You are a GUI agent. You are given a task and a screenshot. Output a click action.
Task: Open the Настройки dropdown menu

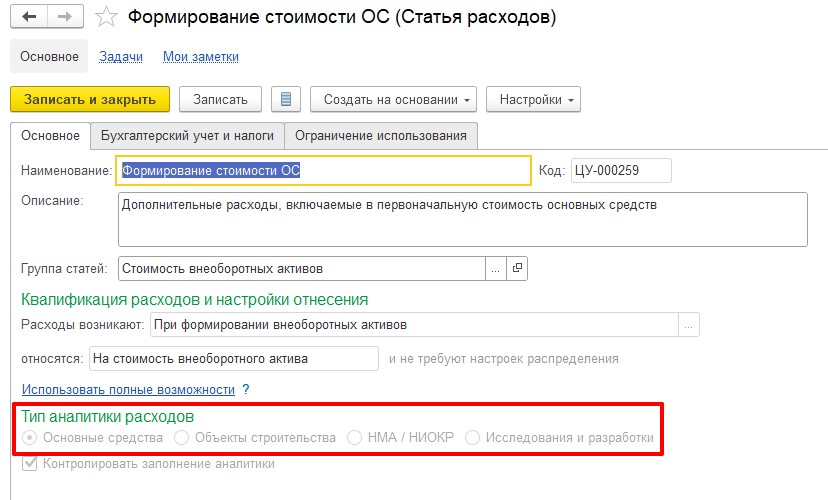[533, 99]
